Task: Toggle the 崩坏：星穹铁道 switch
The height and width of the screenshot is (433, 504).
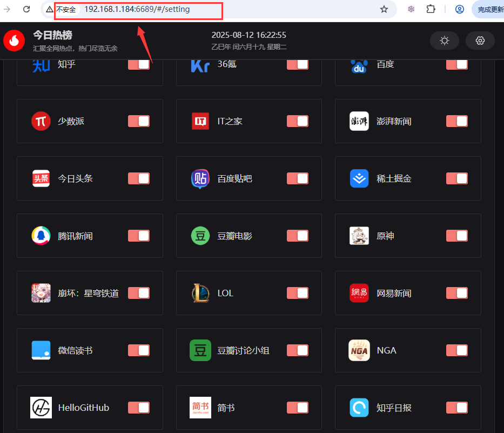Action: pos(139,293)
